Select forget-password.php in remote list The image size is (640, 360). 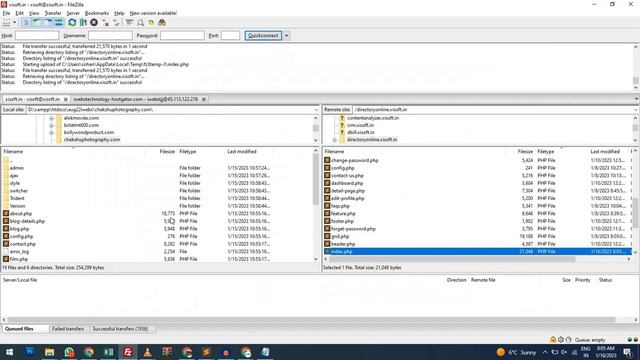point(353,229)
